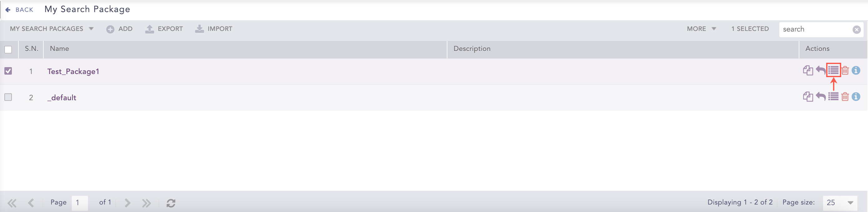The width and height of the screenshot is (868, 212).
Task: Click the clone icon for Test_Package1
Action: [808, 71]
